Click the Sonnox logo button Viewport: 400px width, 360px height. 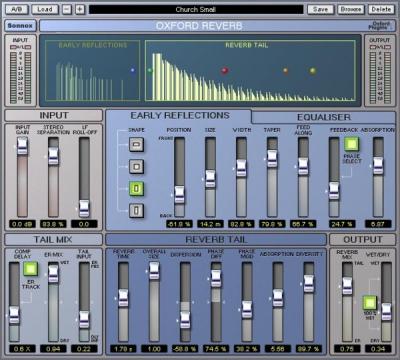pos(20,26)
